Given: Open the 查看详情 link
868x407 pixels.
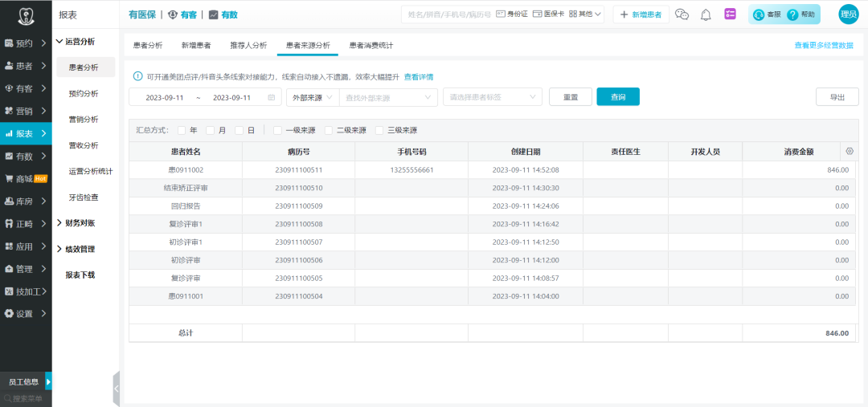Looking at the screenshot, I should (x=419, y=77).
